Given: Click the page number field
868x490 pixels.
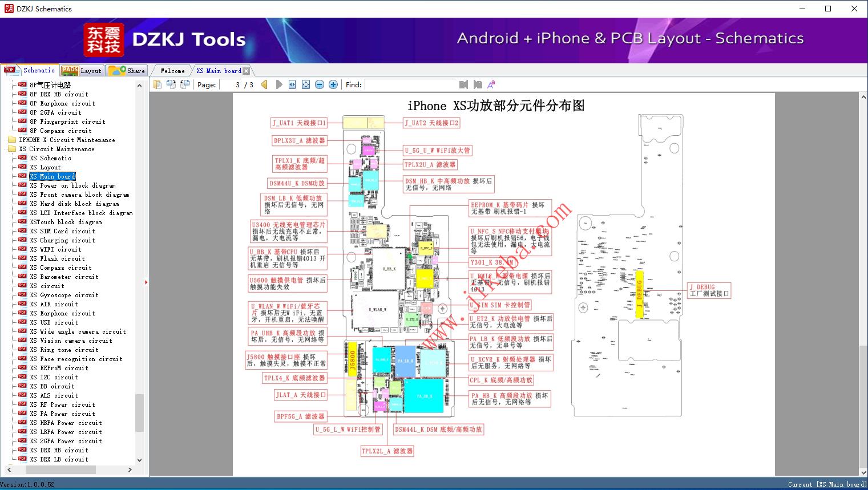Looking at the screenshot, I should [231, 84].
